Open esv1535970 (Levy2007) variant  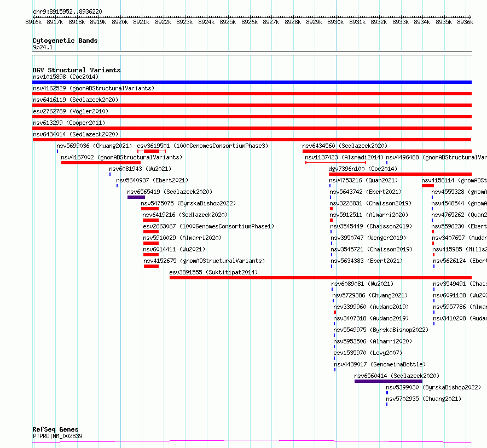tap(368, 353)
